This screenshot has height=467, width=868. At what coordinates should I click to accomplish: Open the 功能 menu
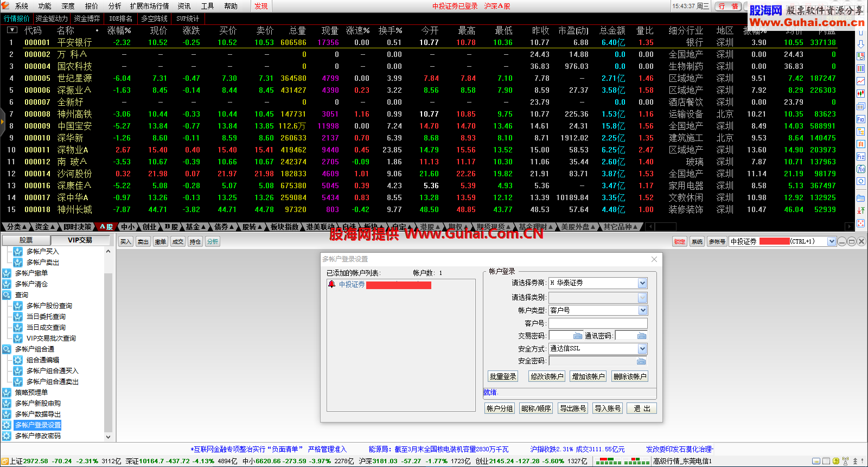tap(45, 6)
